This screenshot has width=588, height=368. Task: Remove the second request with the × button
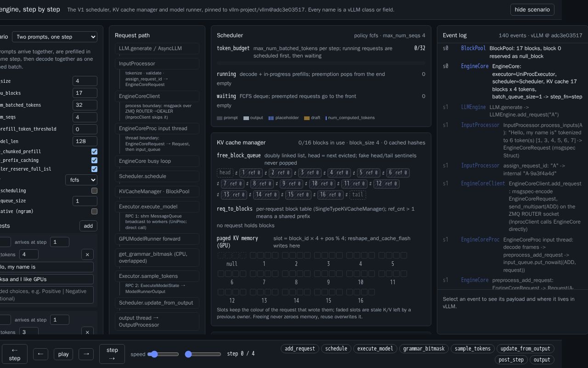coord(87,332)
